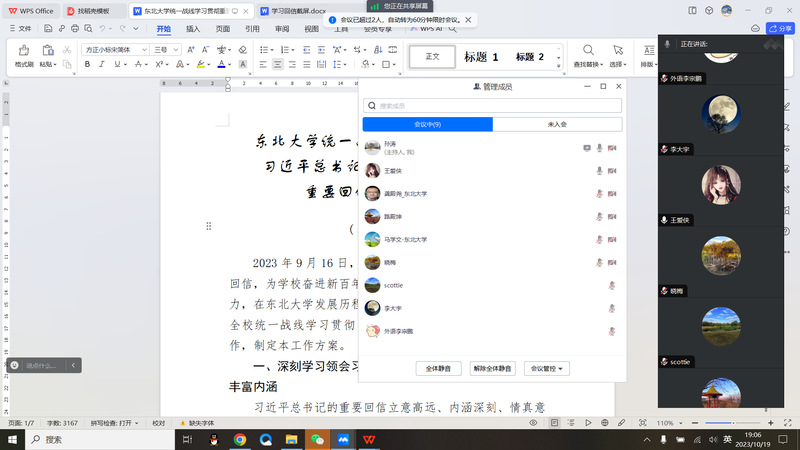This screenshot has width=800, height=450.
Task: Toggle the muted microphone for scottie
Action: [x=611, y=285]
